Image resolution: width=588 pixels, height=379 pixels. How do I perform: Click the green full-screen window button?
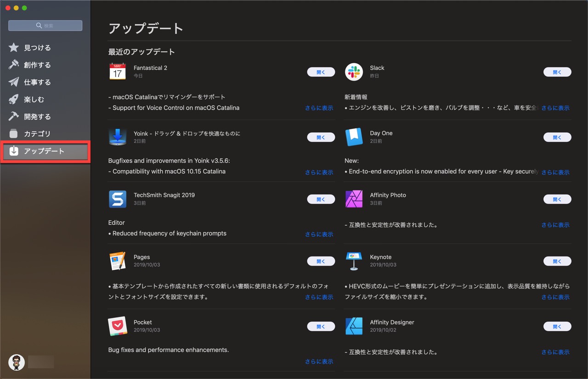(x=24, y=8)
